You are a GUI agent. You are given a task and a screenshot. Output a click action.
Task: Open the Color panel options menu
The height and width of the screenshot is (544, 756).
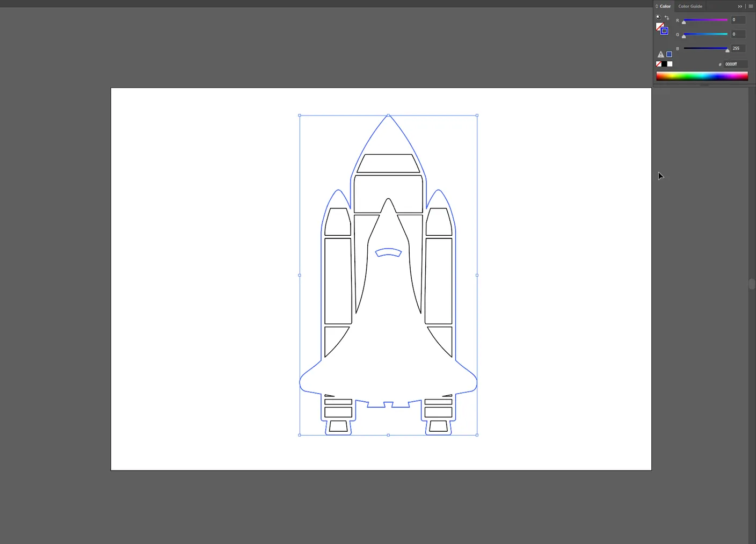[751, 6]
